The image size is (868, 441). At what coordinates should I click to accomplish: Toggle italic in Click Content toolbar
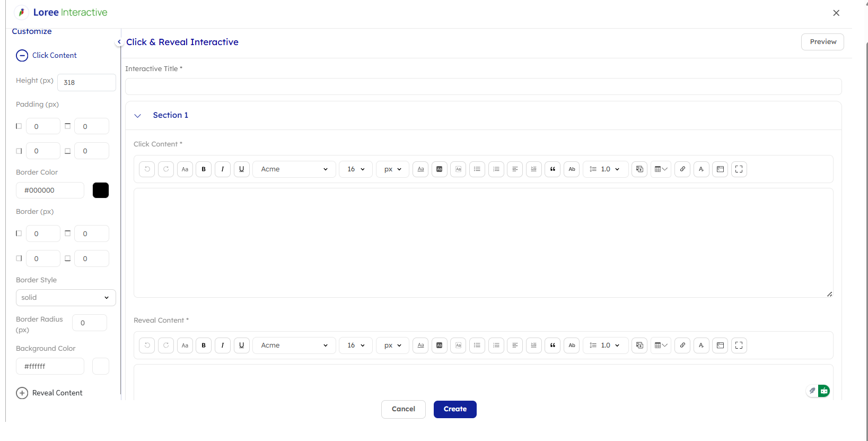pos(223,169)
